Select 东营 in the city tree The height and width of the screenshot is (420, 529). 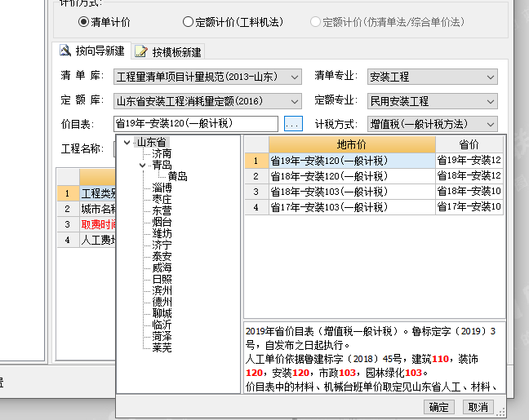[162, 210]
